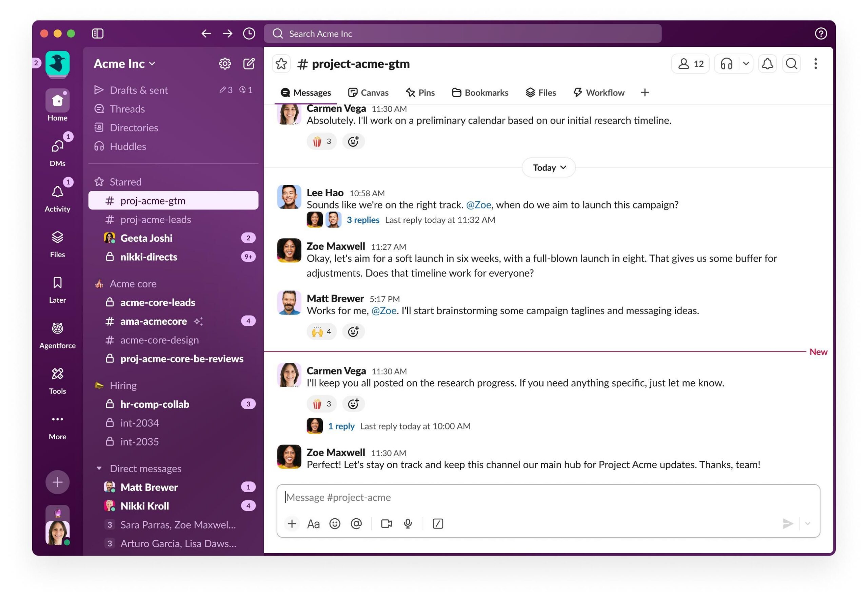
Task: Open the nikki-directs private channel
Action: pyautogui.click(x=173, y=257)
